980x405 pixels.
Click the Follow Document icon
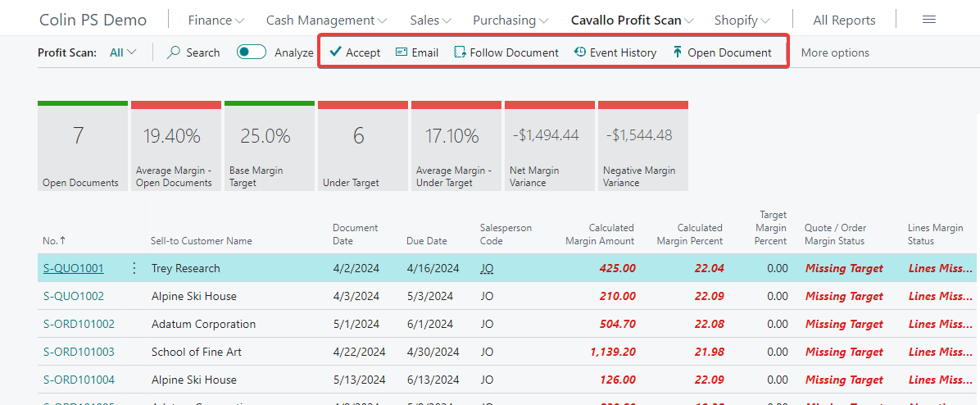460,52
